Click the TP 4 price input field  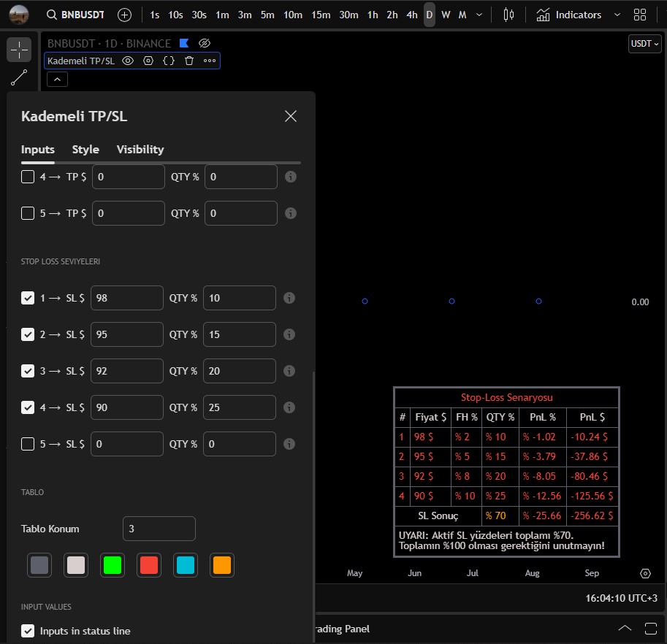128,177
